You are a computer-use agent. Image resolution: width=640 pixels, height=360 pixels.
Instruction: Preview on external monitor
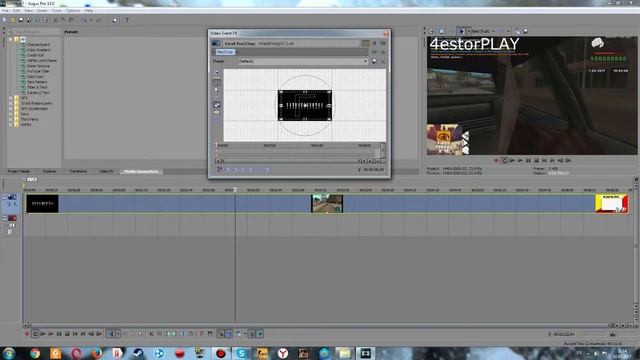coord(441,31)
